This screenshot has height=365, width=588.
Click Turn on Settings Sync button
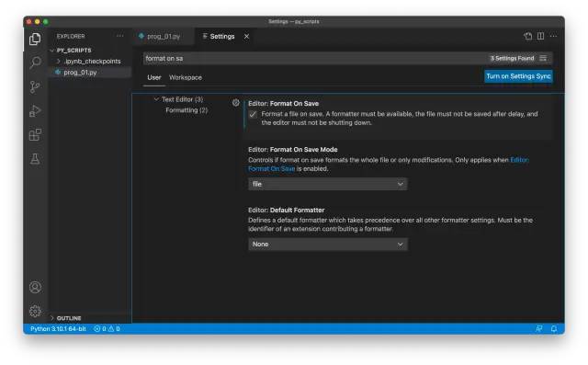[x=518, y=76]
